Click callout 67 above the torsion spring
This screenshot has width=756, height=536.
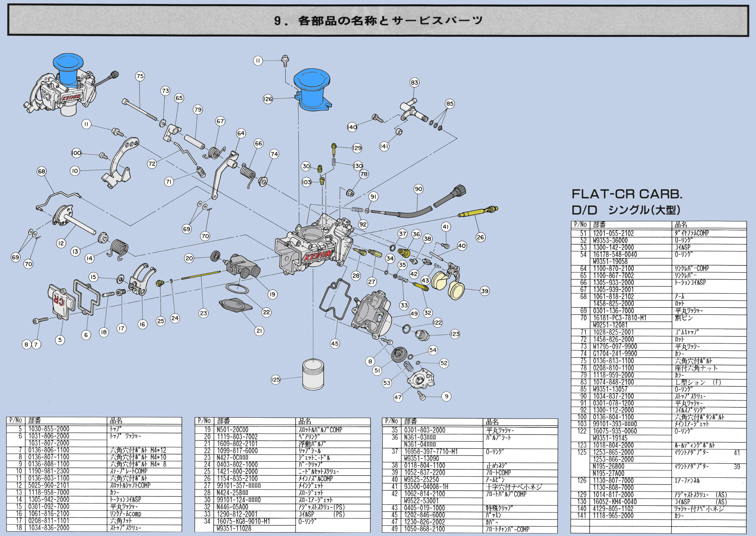(220, 121)
